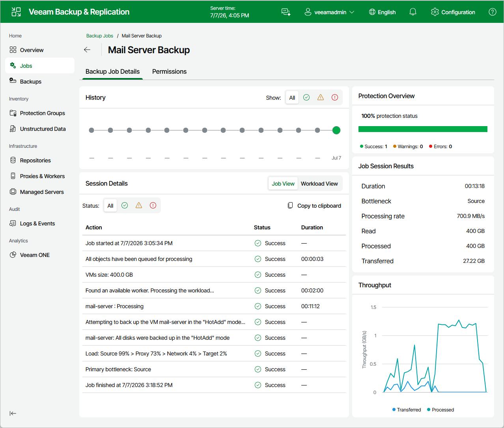Select 'All disks were backed up' row

pyautogui.click(x=214, y=338)
